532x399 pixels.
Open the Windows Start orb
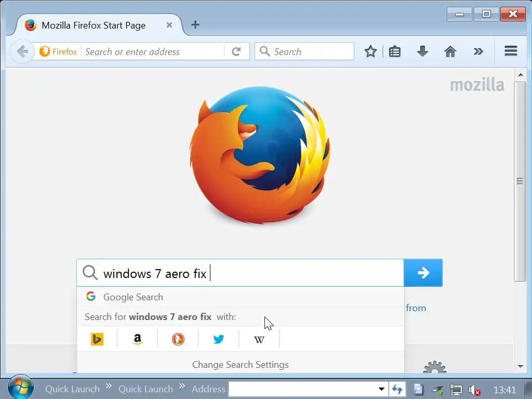coord(21,387)
